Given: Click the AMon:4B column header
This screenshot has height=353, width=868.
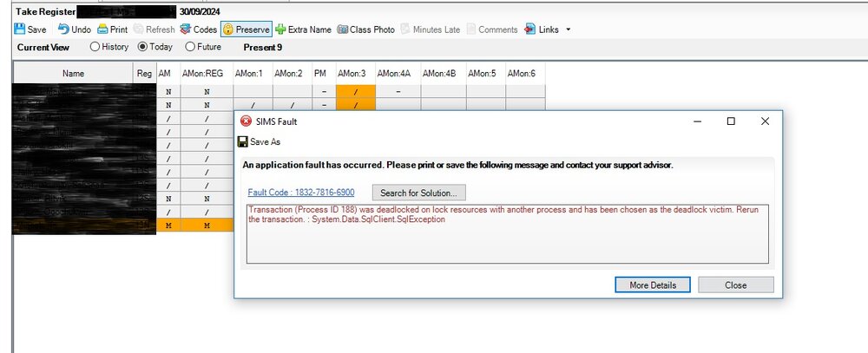Looking at the screenshot, I should point(444,73).
